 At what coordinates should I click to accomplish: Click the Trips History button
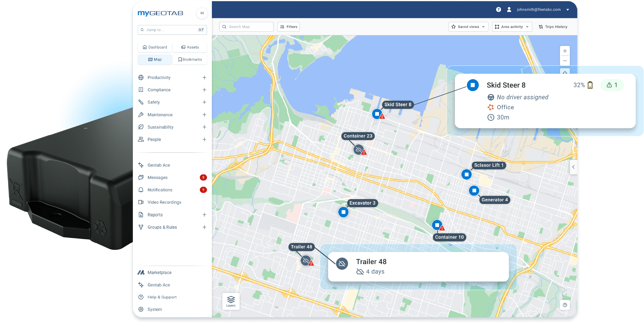coord(553,26)
